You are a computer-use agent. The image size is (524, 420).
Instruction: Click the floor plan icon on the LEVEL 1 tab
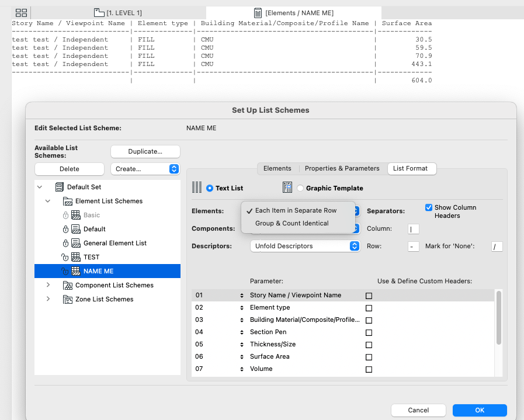pyautogui.click(x=99, y=13)
